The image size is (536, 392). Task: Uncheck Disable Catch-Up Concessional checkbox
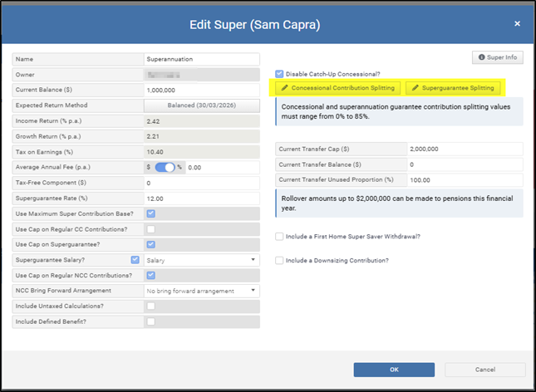(x=279, y=73)
